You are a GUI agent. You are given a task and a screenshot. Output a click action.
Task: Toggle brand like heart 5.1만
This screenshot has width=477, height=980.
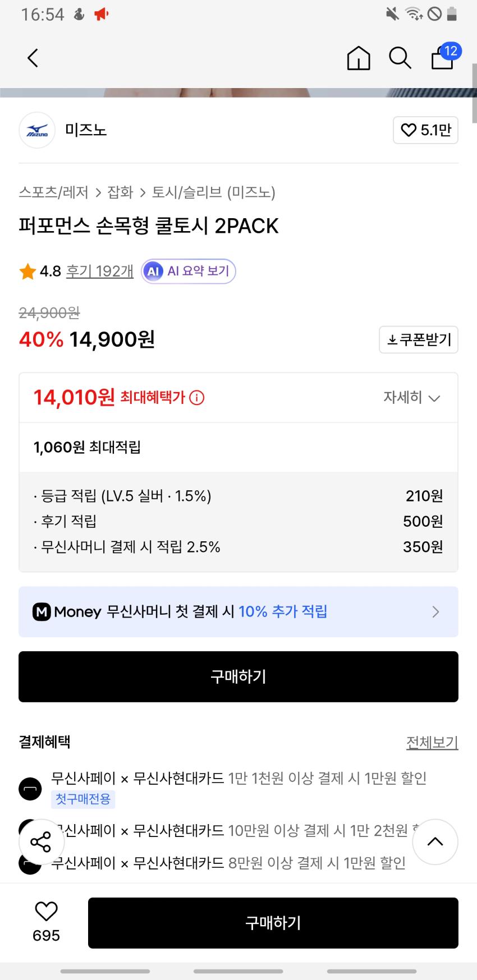pyautogui.click(x=425, y=130)
